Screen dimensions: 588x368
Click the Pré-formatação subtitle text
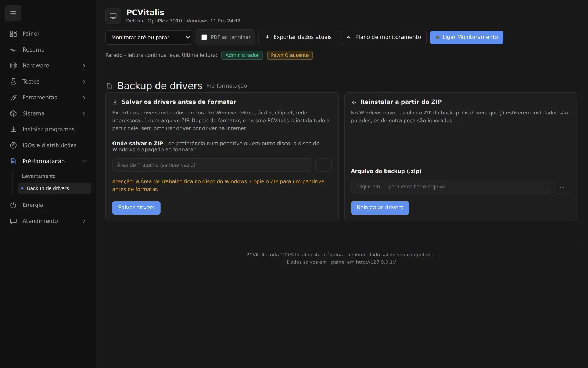click(227, 86)
